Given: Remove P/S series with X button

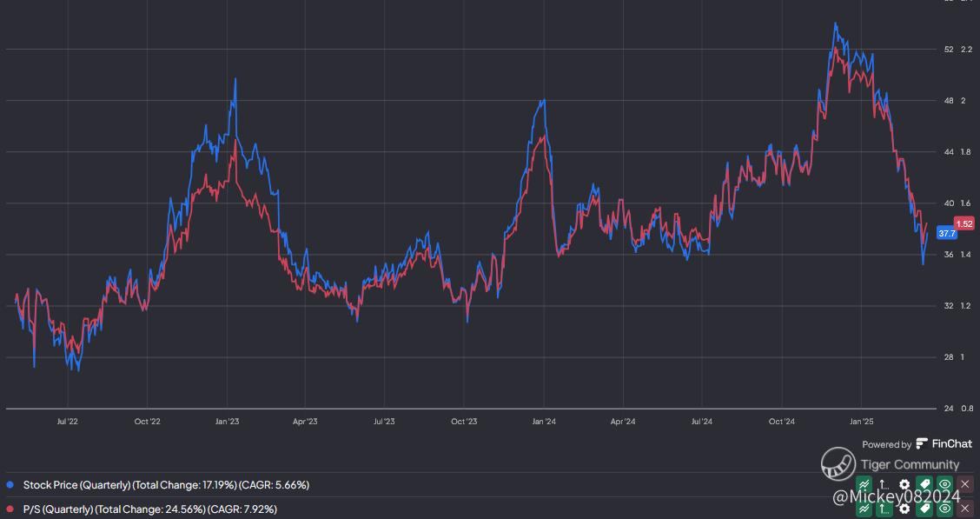Looking at the screenshot, I should [x=965, y=509].
